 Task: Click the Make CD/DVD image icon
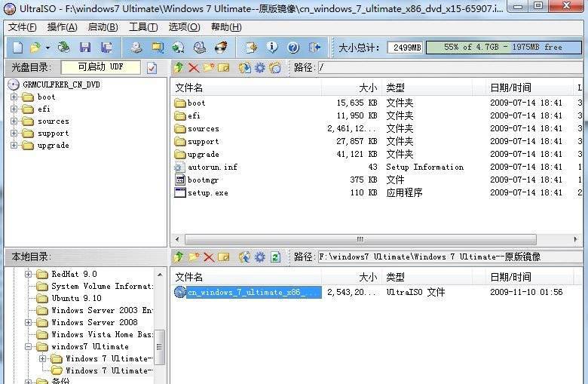[136, 48]
